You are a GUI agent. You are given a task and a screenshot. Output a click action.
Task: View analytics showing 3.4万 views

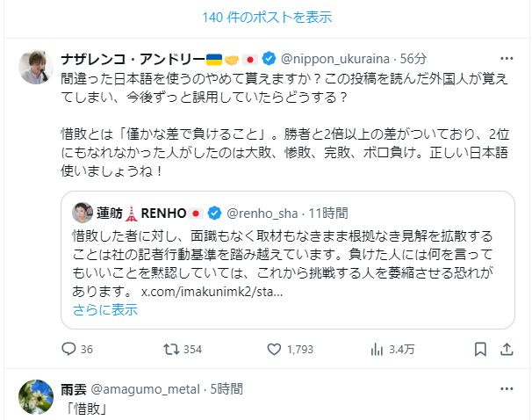[x=377, y=349]
